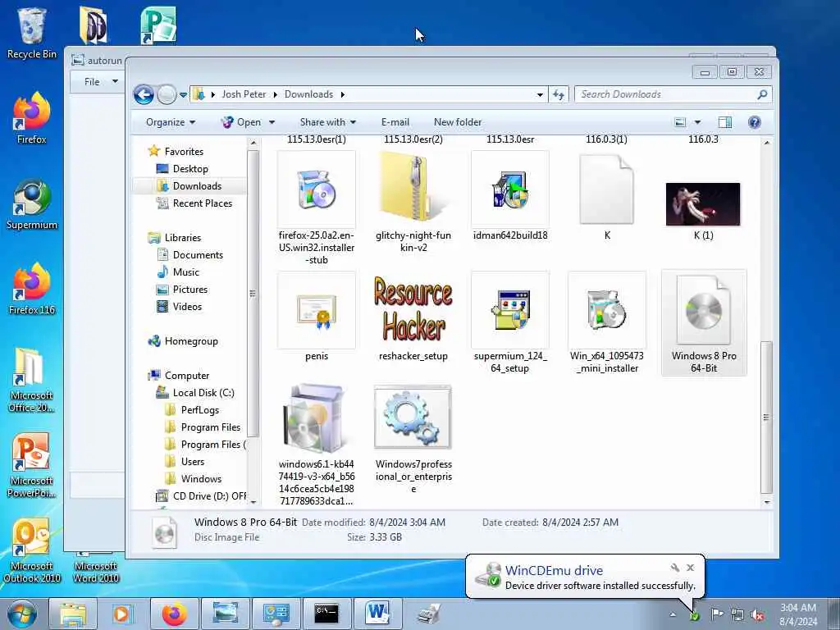This screenshot has width=840, height=630.
Task: Expand the arrow after the Downloads breadcrumb
Action: click(x=342, y=95)
